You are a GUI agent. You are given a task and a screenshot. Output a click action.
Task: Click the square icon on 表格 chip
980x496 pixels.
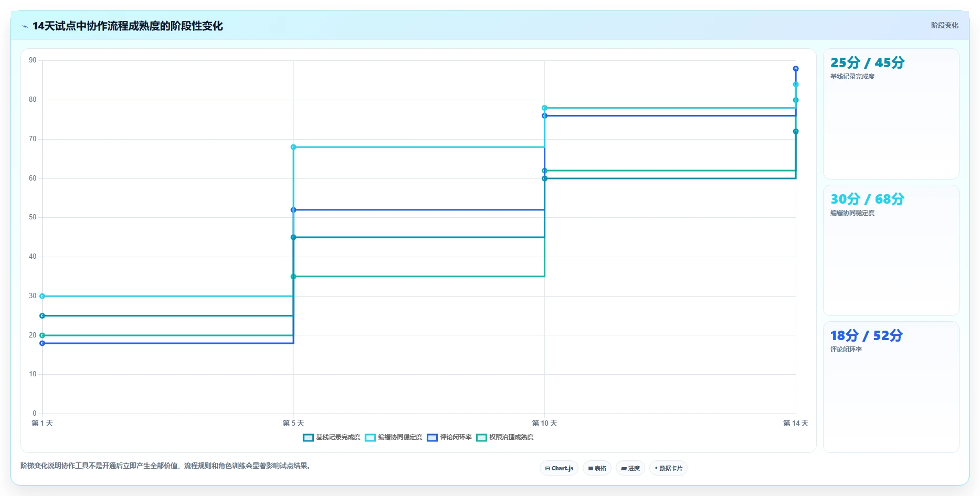tap(591, 468)
